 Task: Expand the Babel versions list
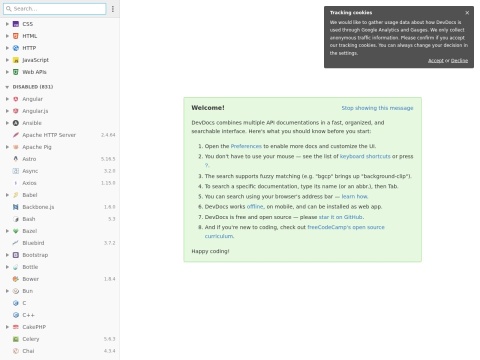[7, 195]
